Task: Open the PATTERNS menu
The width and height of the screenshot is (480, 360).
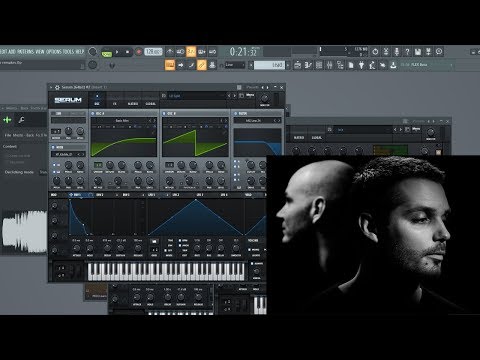Action: click(26, 52)
